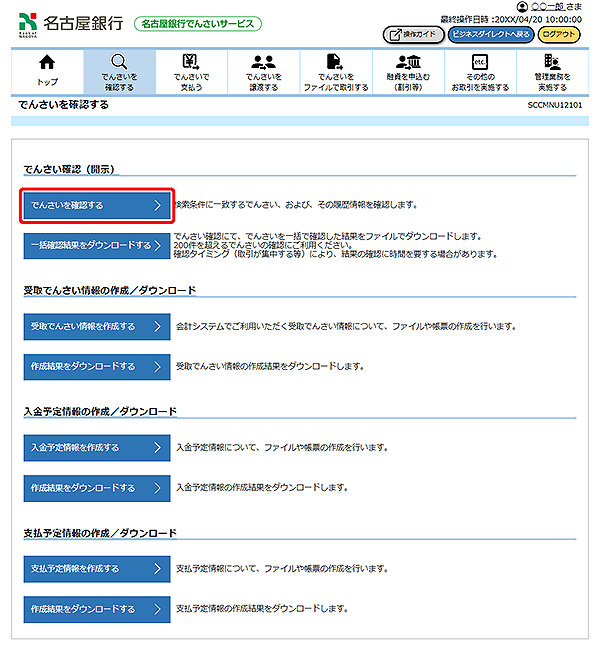
Task: Click the ログアウト button
Action: [559, 34]
